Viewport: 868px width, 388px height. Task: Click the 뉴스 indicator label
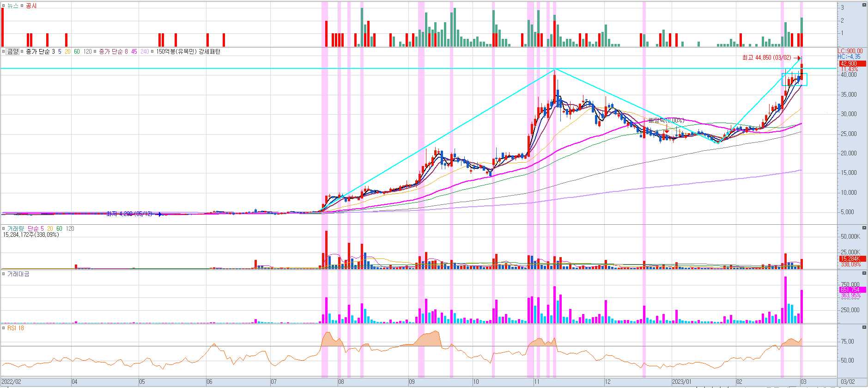(x=13, y=6)
